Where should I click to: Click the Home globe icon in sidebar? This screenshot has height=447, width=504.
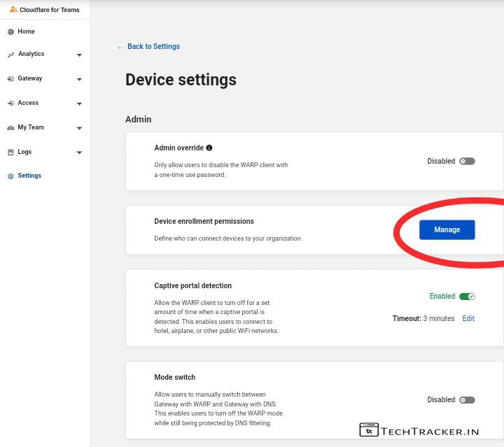point(10,32)
